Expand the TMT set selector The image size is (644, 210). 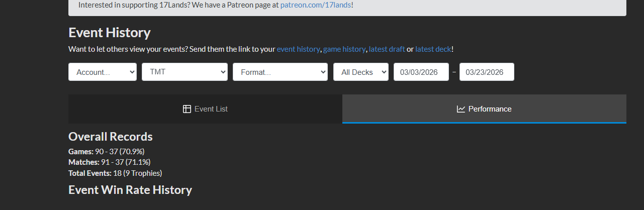coord(185,72)
